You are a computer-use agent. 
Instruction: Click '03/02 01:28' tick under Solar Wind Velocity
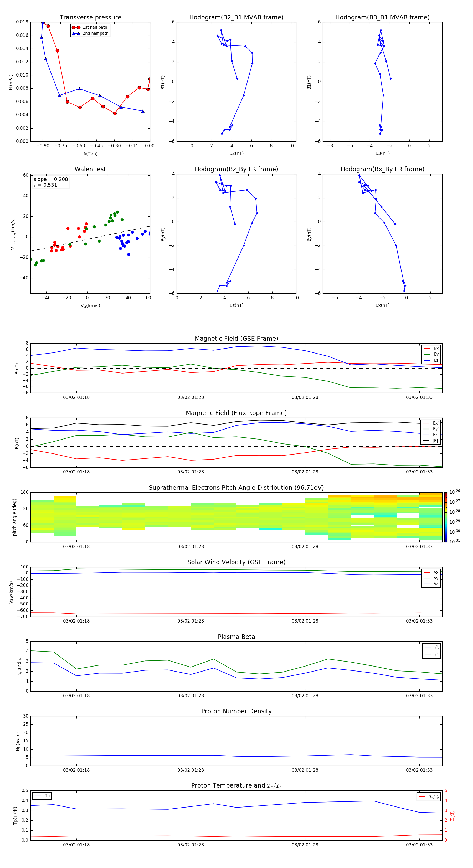(305, 621)
